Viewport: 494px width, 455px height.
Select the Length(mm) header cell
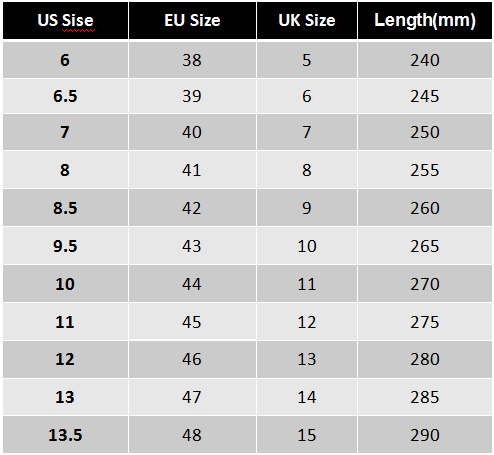pyautogui.click(x=425, y=20)
